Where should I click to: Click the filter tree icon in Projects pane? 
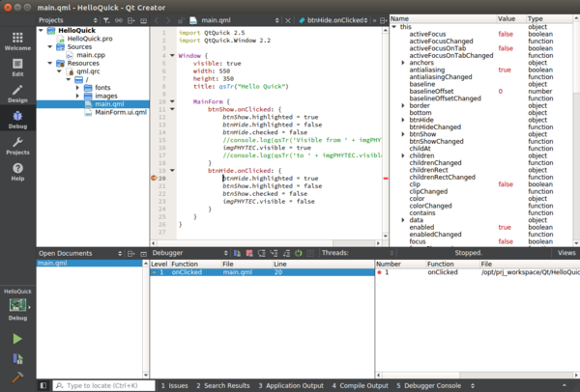tap(106, 20)
